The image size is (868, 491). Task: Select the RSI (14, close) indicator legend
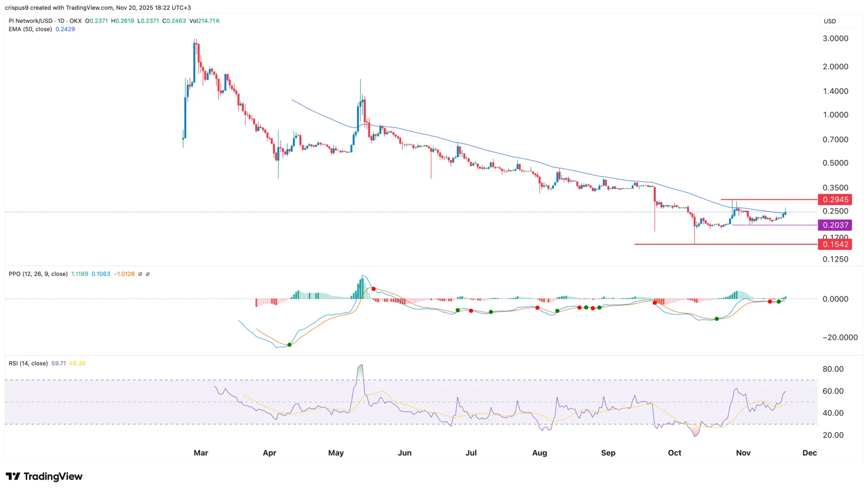(x=28, y=363)
